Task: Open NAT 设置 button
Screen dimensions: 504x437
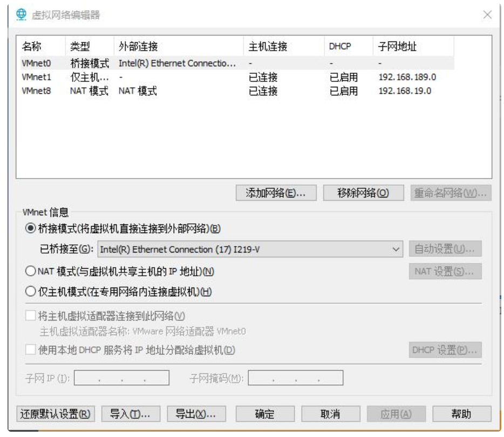Action: tap(445, 271)
